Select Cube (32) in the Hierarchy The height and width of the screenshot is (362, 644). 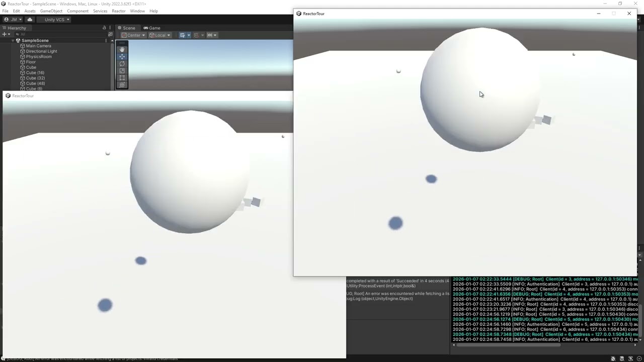[35, 78]
